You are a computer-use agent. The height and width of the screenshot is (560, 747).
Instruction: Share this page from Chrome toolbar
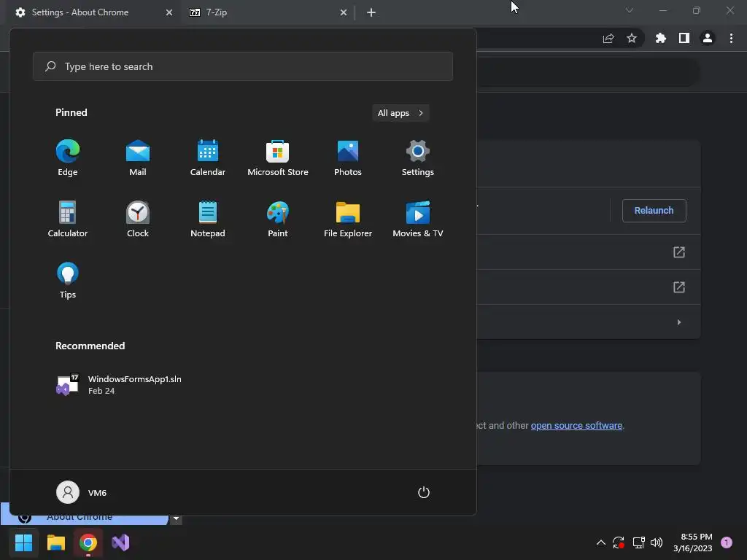(x=608, y=38)
